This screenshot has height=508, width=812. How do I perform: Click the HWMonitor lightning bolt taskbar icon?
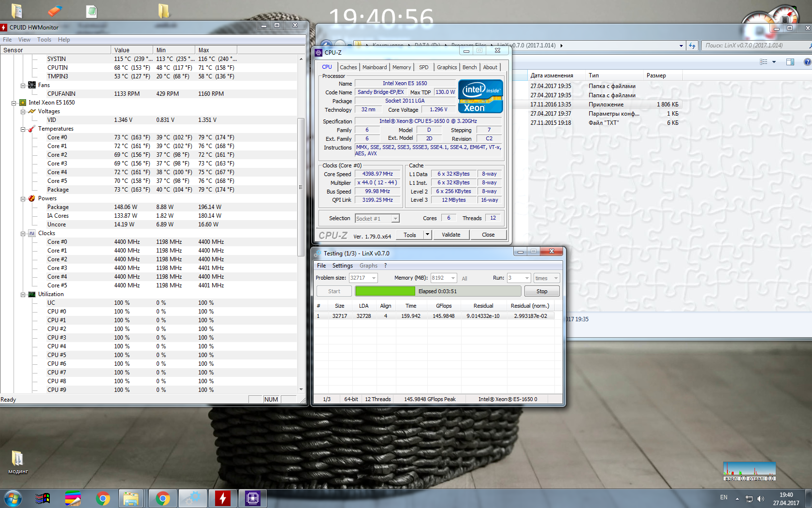[222, 498]
